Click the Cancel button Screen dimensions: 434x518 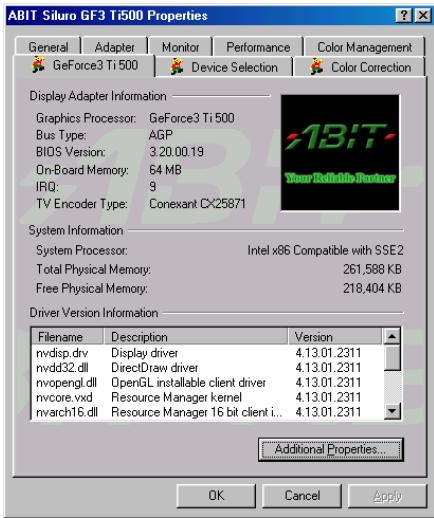click(x=302, y=495)
